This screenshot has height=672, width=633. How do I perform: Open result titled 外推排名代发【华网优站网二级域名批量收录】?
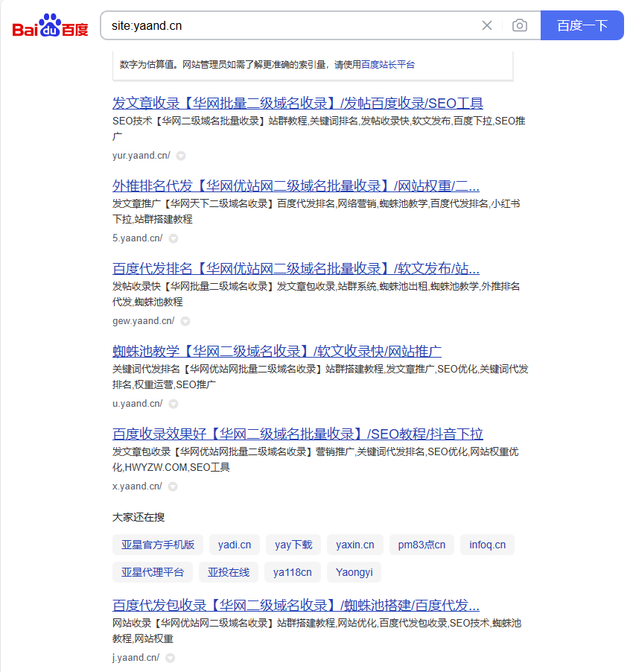pos(296,186)
